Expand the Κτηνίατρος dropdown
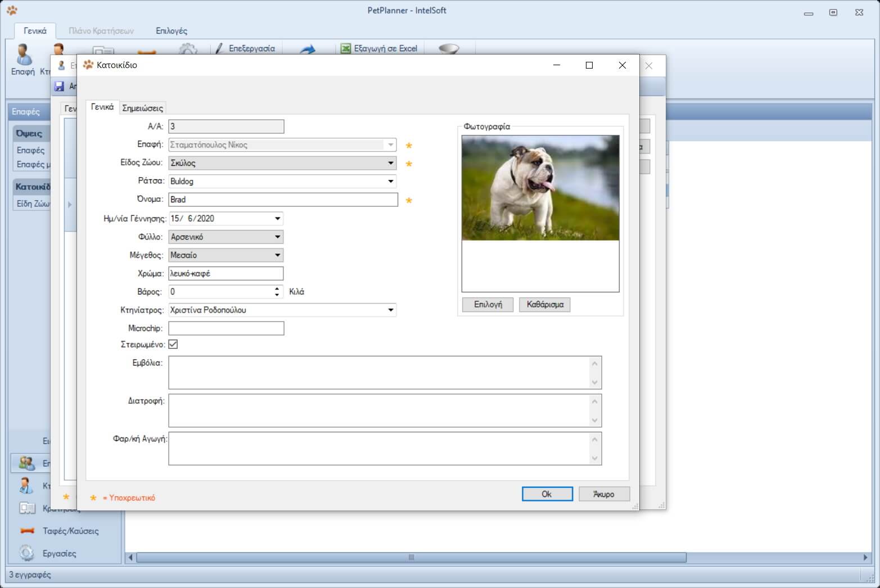The width and height of the screenshot is (880, 588). click(x=390, y=310)
